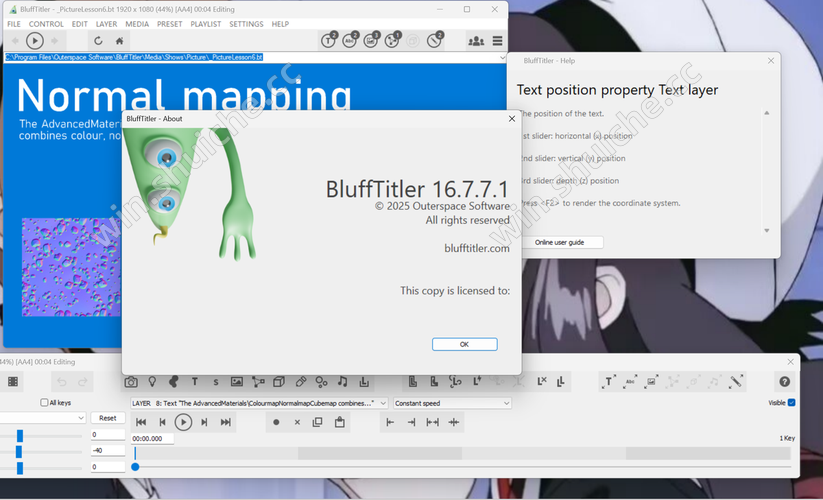Click the light bulb layer icon

pos(152,382)
